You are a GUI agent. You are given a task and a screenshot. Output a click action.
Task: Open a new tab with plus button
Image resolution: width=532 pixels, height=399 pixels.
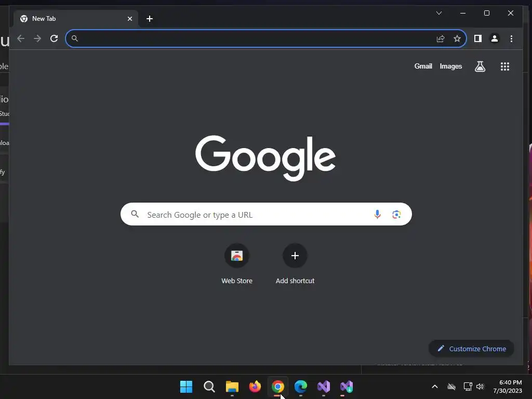pos(150,19)
